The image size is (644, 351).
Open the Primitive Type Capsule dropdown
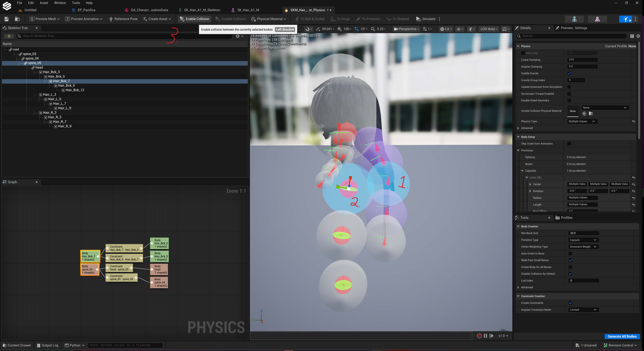point(583,240)
